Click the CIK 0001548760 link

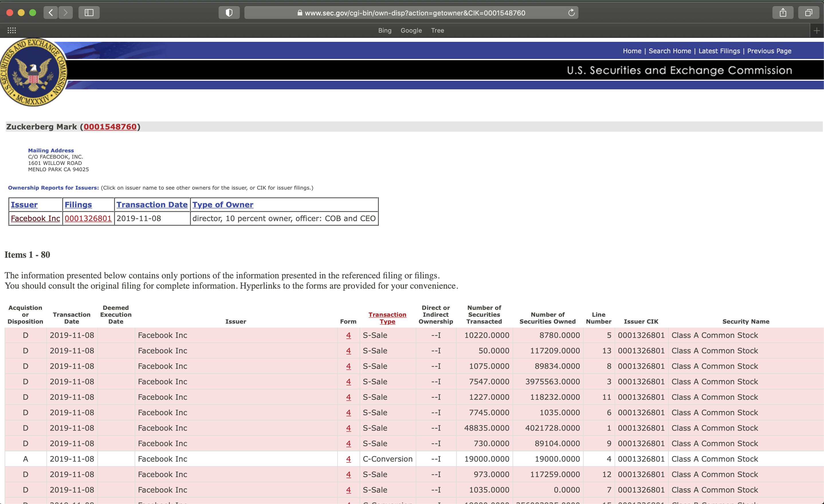point(111,127)
